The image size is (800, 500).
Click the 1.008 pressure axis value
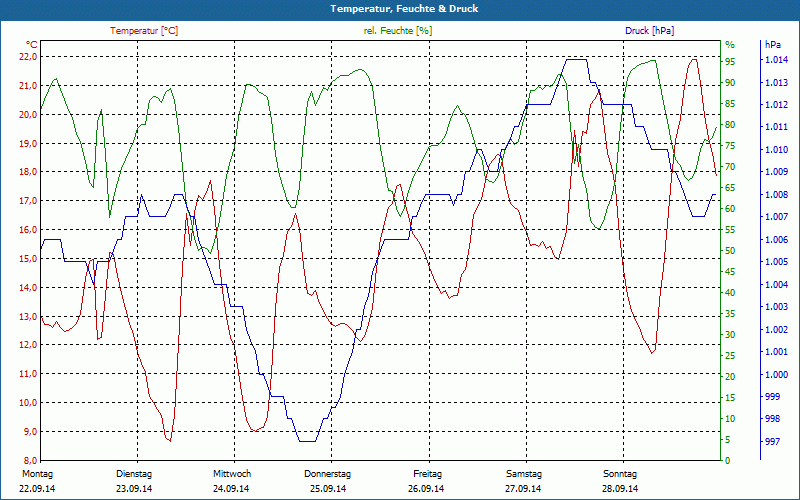776,194
